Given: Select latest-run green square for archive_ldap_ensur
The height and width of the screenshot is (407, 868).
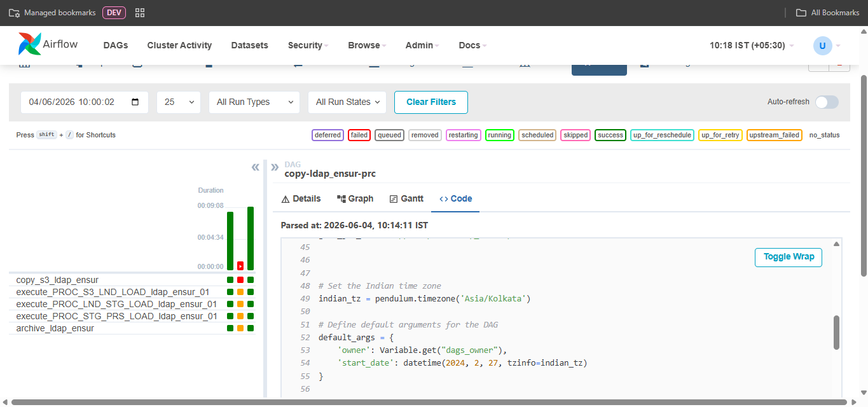Looking at the screenshot, I should [x=251, y=328].
